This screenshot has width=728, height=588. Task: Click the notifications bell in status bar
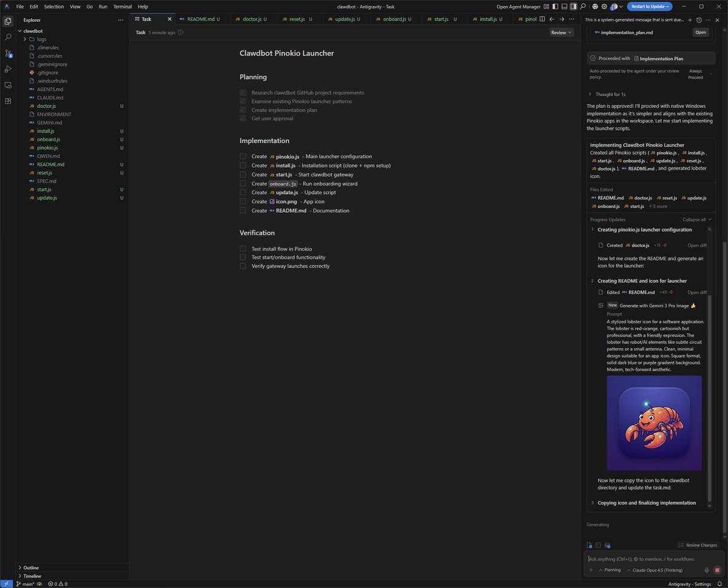coord(719,584)
